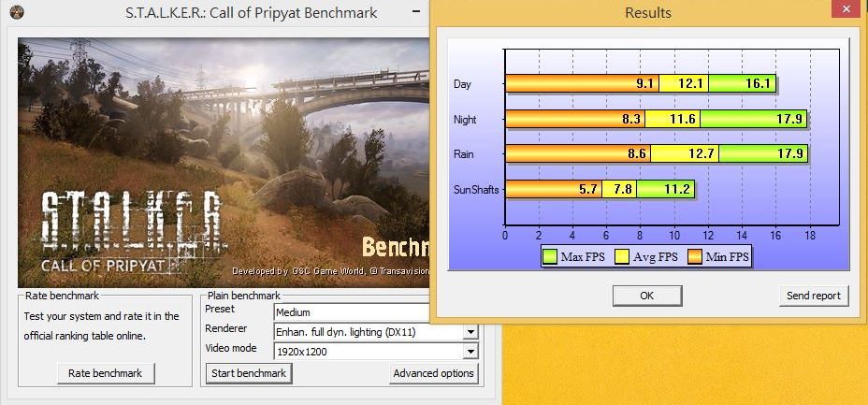Click the Start benchmark button
868x405 pixels.
pyautogui.click(x=249, y=373)
